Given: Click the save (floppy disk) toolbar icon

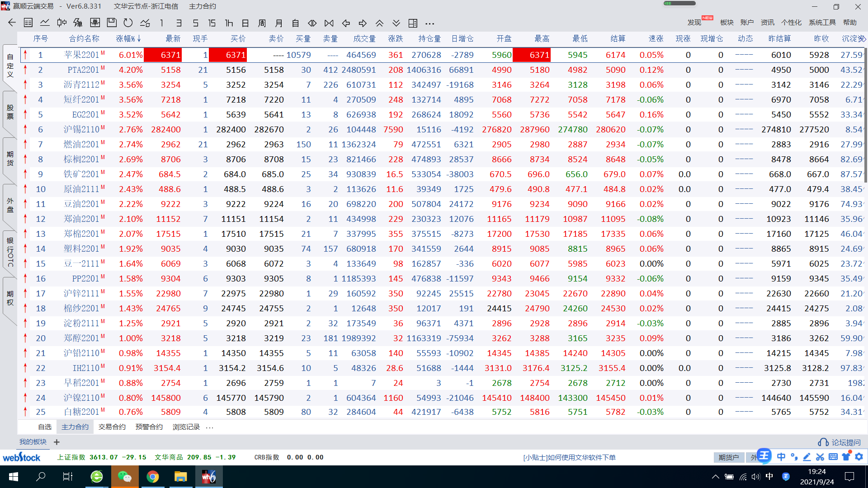Looking at the screenshot, I should tap(112, 23).
